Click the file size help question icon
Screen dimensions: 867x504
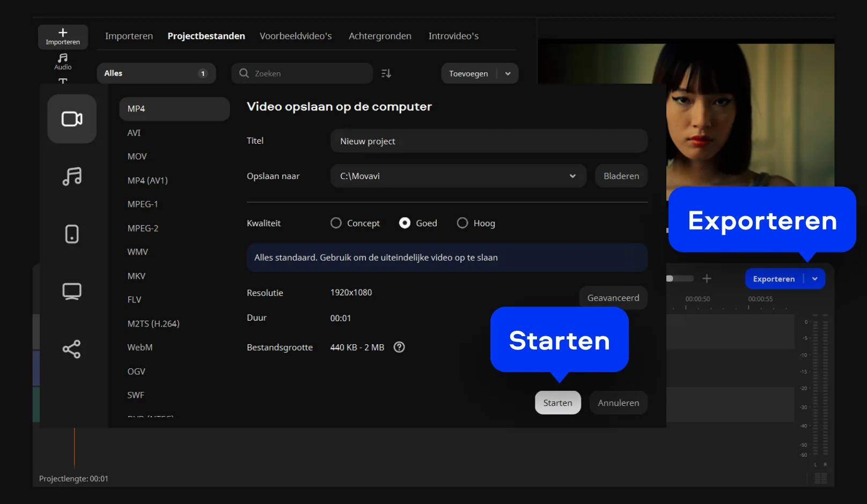399,347
